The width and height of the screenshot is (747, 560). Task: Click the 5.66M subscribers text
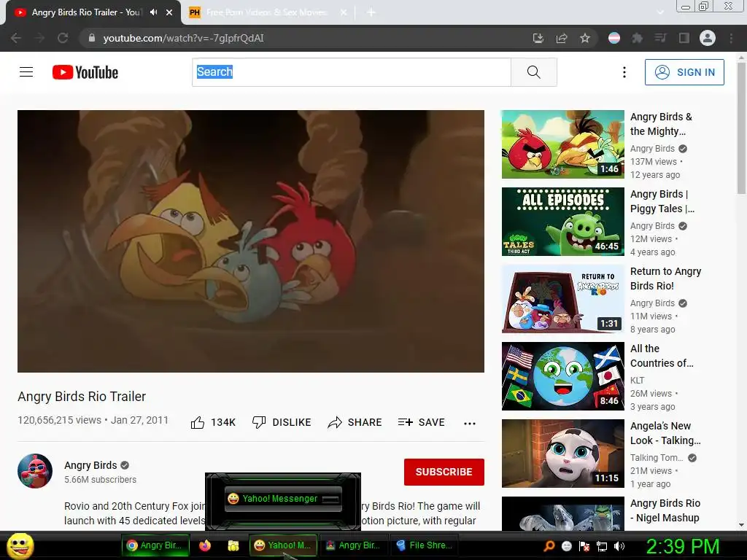pos(101,480)
